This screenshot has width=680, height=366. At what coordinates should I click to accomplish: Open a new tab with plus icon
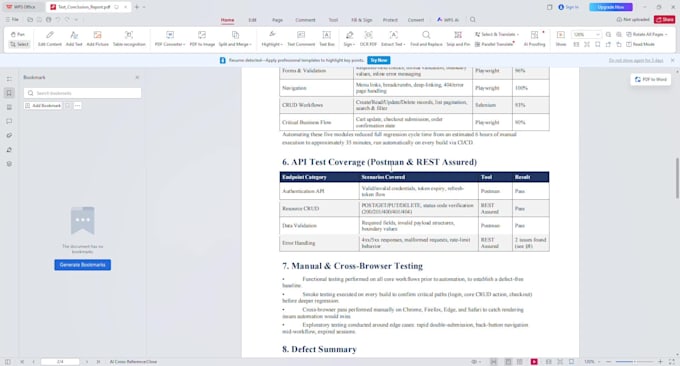click(137, 7)
